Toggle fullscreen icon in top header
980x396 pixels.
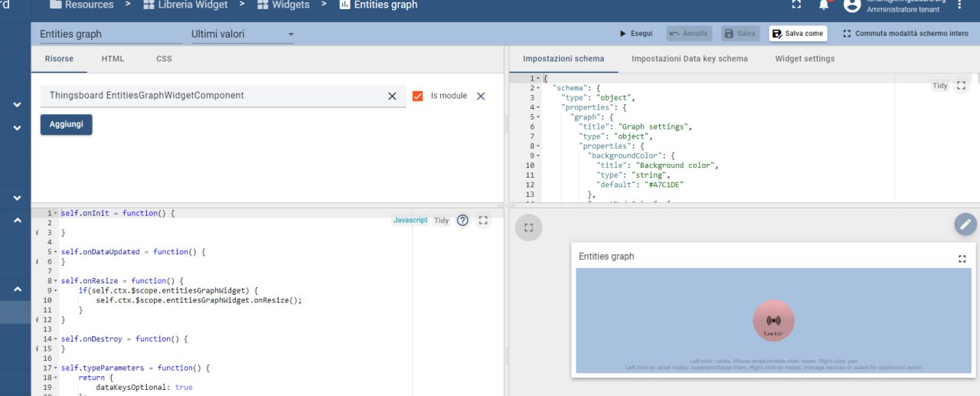[x=796, y=5]
